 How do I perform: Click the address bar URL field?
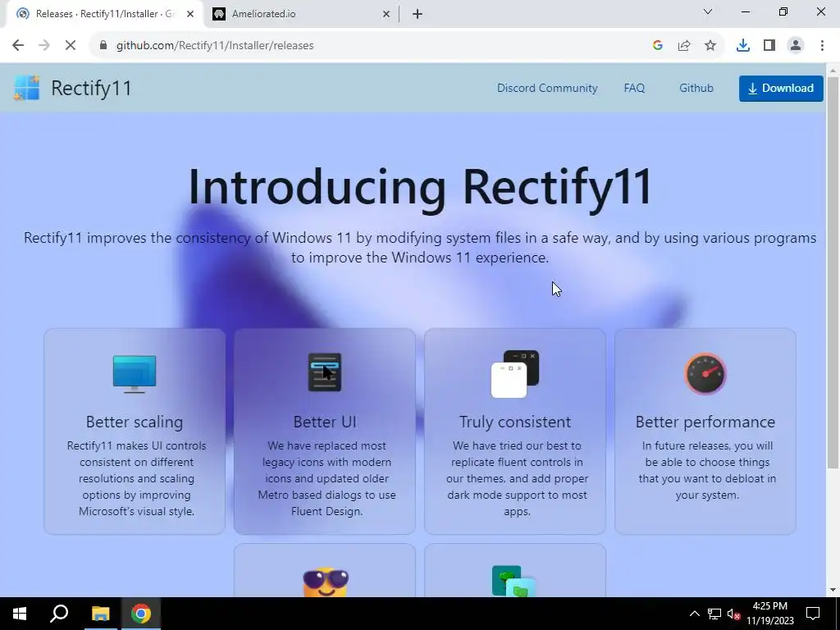coord(375,46)
